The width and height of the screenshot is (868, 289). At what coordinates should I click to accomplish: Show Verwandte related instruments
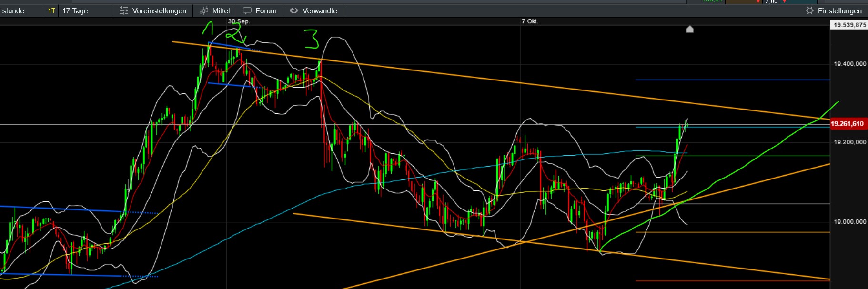pyautogui.click(x=313, y=10)
